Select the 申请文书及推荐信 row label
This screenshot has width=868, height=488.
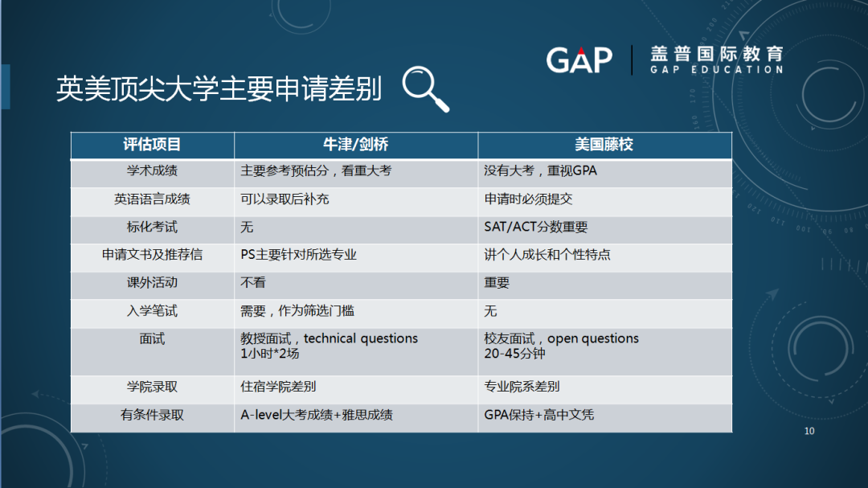[152, 255]
